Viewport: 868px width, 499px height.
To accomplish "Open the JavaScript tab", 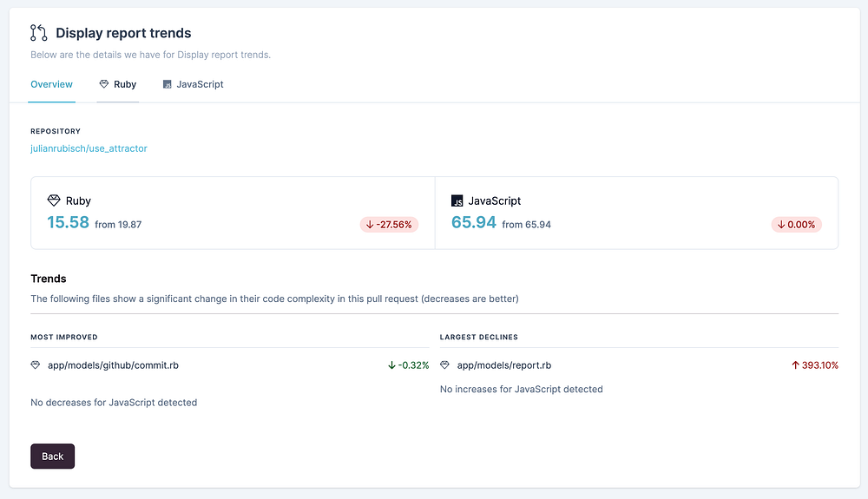I will [x=200, y=85].
